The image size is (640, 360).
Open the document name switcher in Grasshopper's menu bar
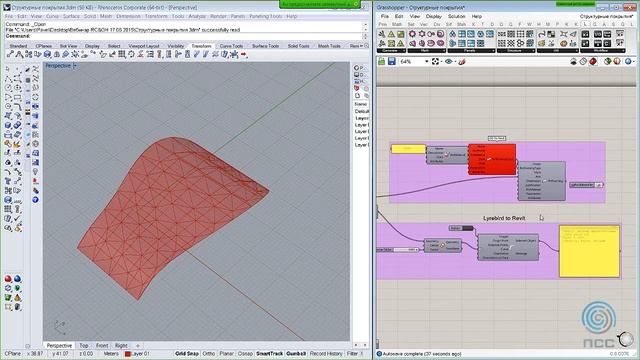pos(607,16)
